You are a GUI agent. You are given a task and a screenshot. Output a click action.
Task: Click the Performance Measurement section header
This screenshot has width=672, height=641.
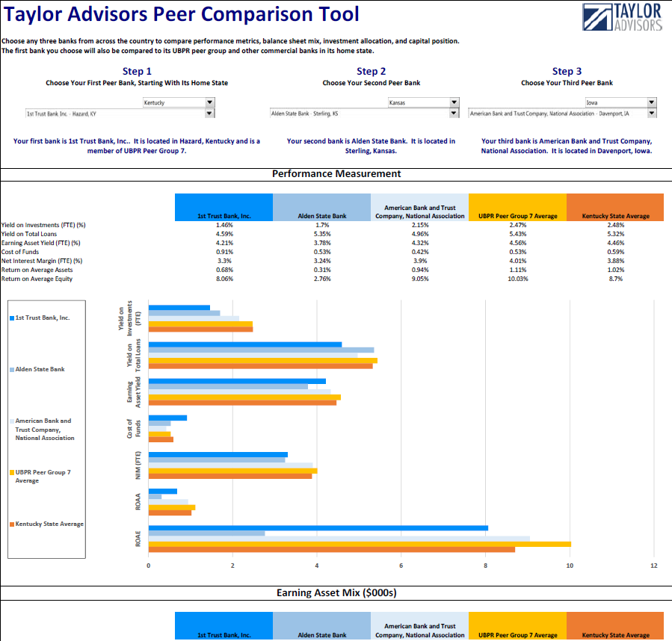336,173
